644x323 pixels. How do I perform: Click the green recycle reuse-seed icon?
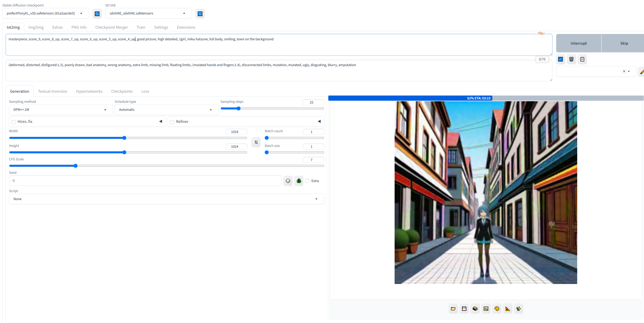[299, 181]
